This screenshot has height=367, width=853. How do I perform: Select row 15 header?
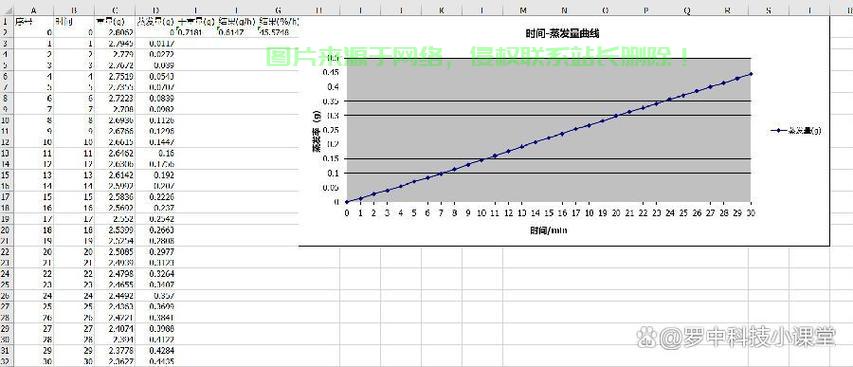pyautogui.click(x=6, y=176)
